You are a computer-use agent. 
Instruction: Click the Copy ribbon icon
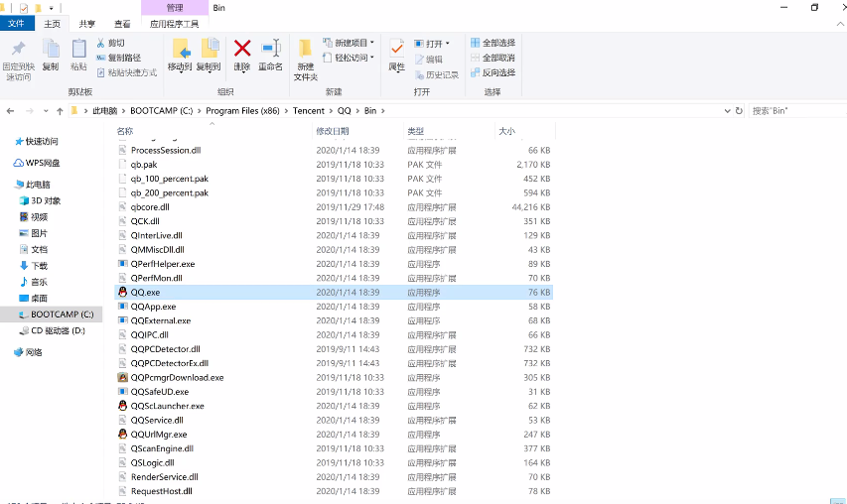51,55
